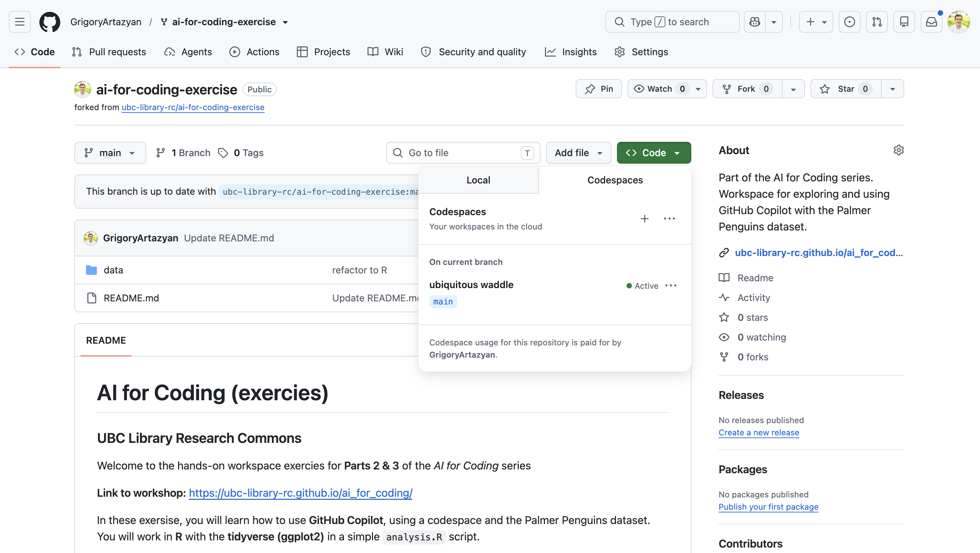
Task: Open pull requests icon in header
Action: click(x=877, y=22)
